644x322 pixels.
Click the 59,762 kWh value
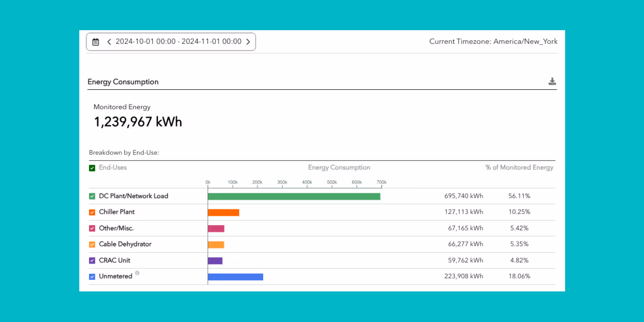pos(466,260)
